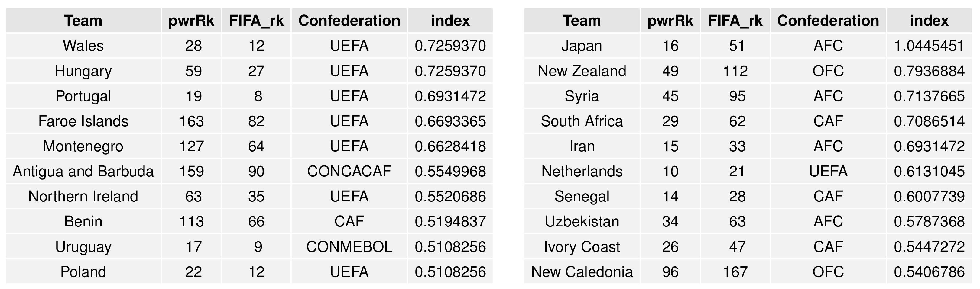
Task: Click the CONCACAF confederation cell
Action: (349, 171)
